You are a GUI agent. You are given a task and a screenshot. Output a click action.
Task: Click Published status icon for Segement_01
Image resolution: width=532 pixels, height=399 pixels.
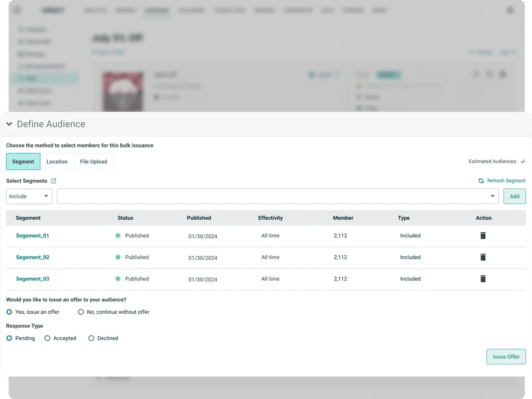tap(118, 235)
